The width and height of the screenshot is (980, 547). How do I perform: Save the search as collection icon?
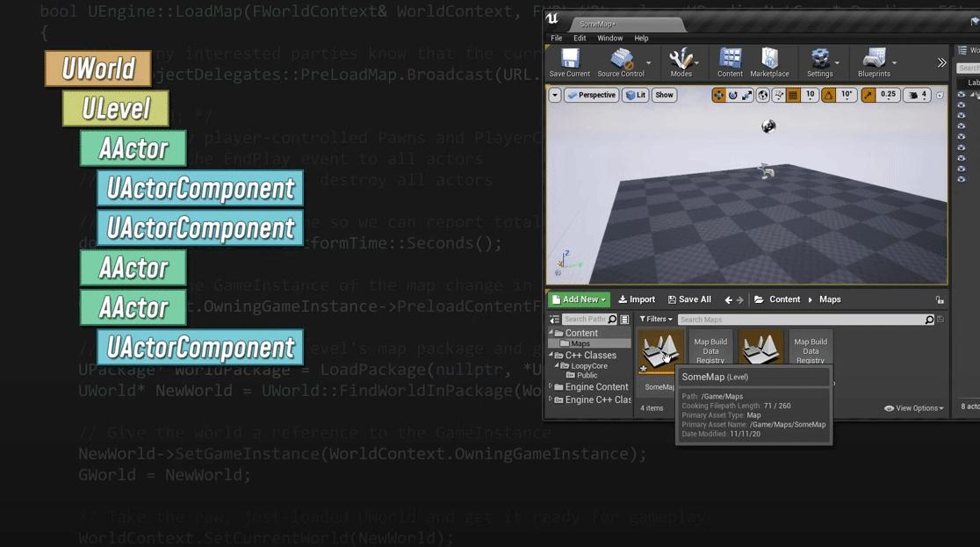coord(940,320)
